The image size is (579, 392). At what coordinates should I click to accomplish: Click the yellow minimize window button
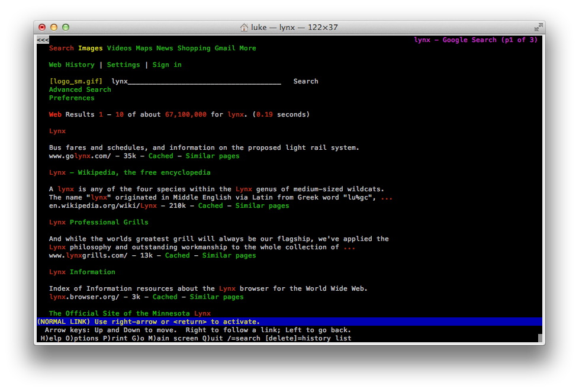click(x=54, y=27)
